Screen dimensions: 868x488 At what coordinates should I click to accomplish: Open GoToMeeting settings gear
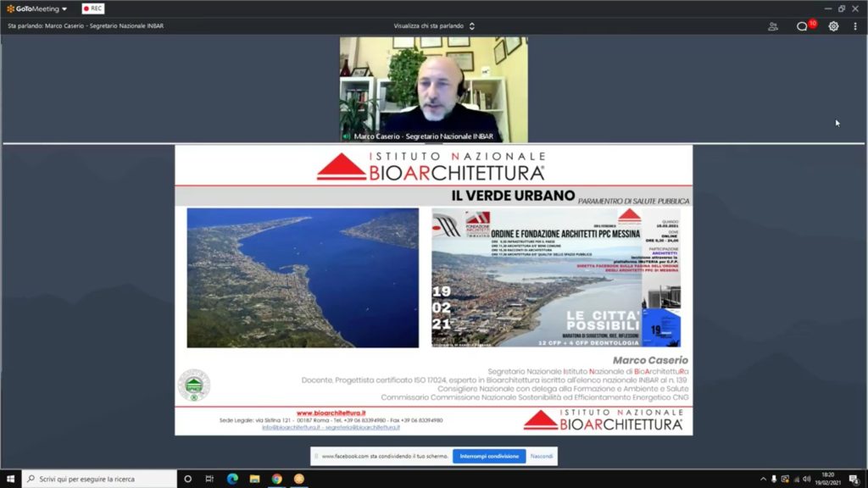pos(833,26)
